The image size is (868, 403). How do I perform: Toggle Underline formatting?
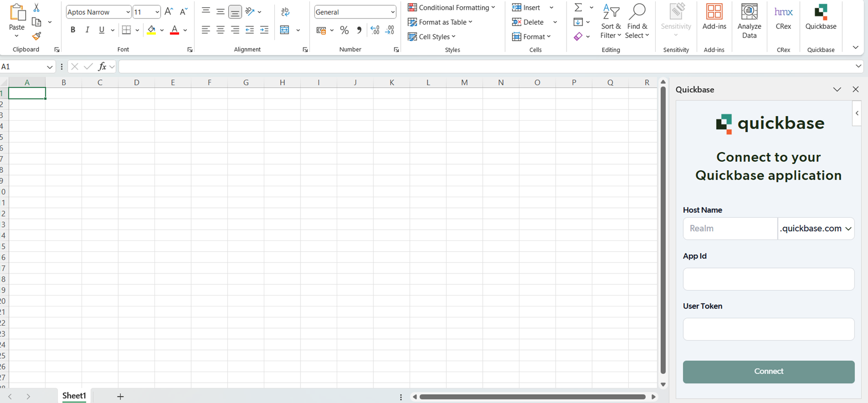pos(102,30)
